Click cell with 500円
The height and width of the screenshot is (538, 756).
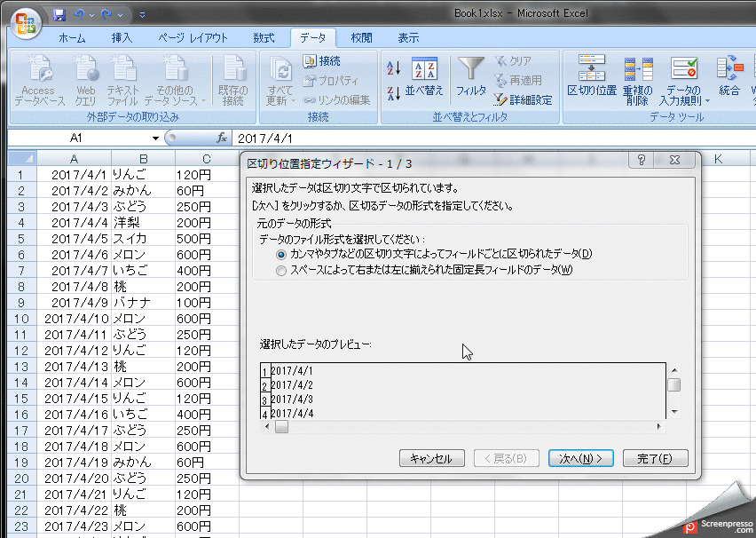pos(207,239)
